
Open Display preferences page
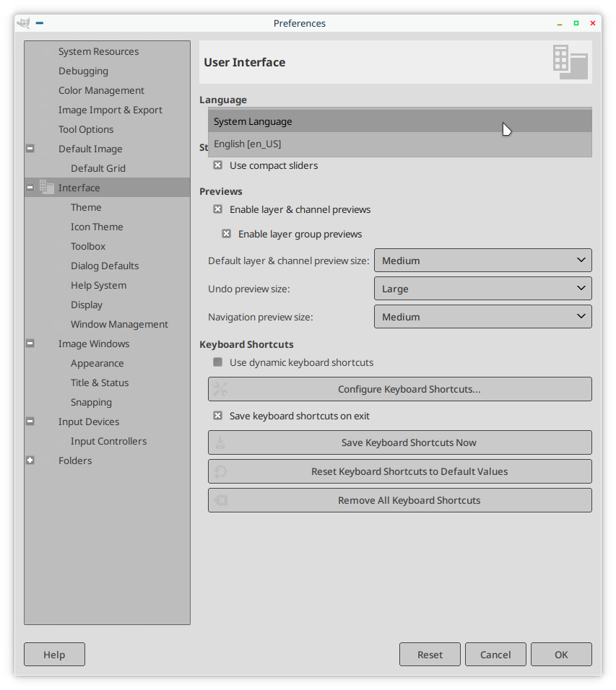pos(87,305)
